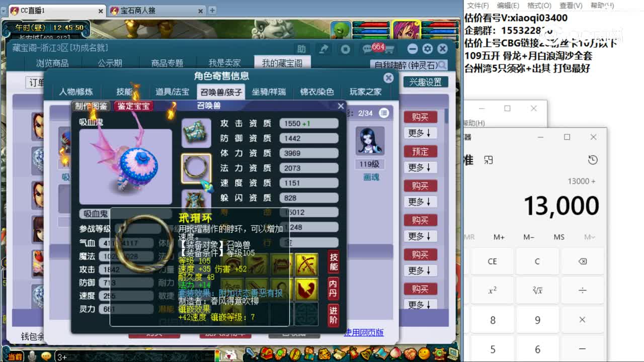
Task: Open Notepad 查看(V) menu
Action: [571, 6]
